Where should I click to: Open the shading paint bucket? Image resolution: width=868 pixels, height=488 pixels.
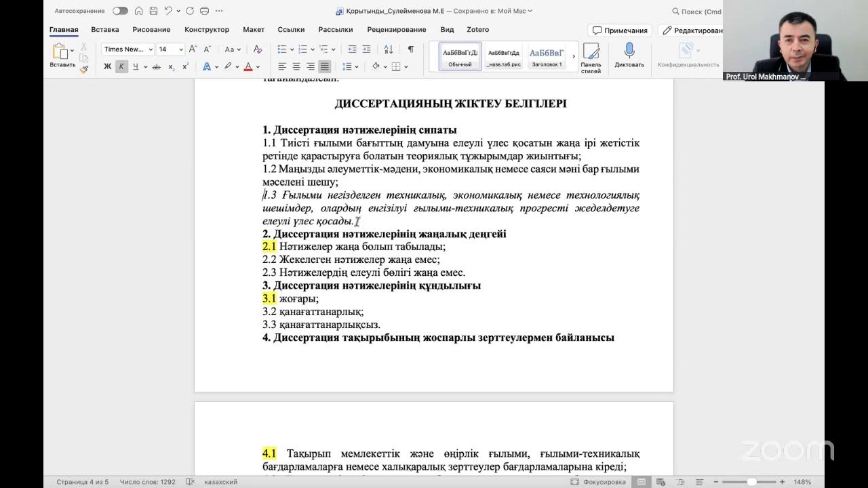pos(374,66)
